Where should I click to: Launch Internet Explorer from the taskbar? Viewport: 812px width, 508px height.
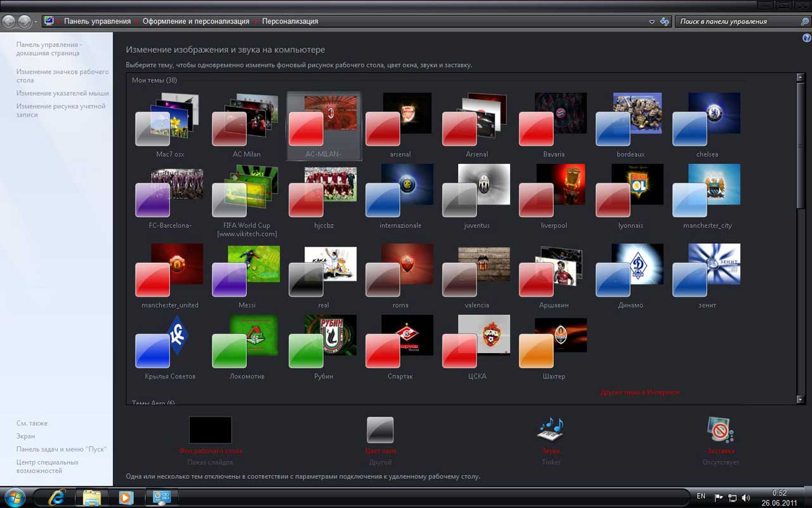click(57, 497)
